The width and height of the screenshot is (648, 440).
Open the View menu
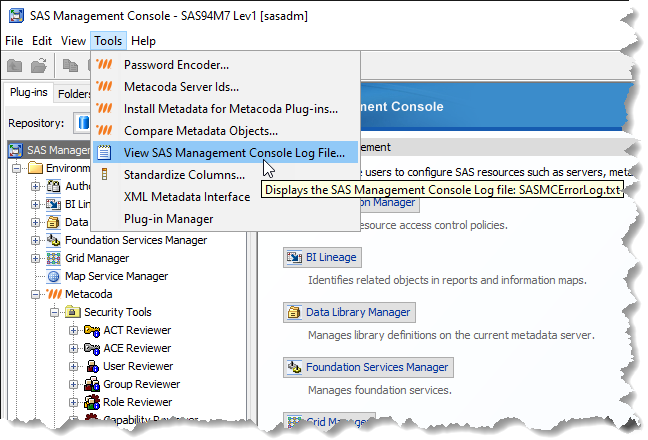tap(73, 41)
